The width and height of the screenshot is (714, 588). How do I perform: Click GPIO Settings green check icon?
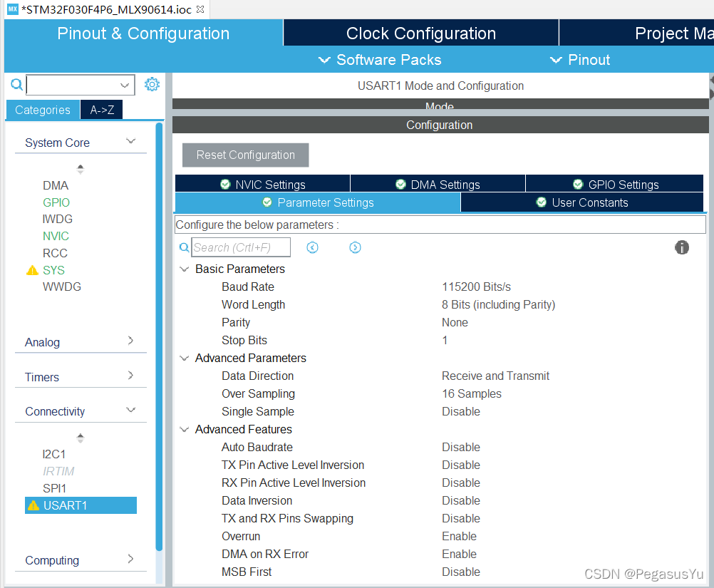[578, 184]
